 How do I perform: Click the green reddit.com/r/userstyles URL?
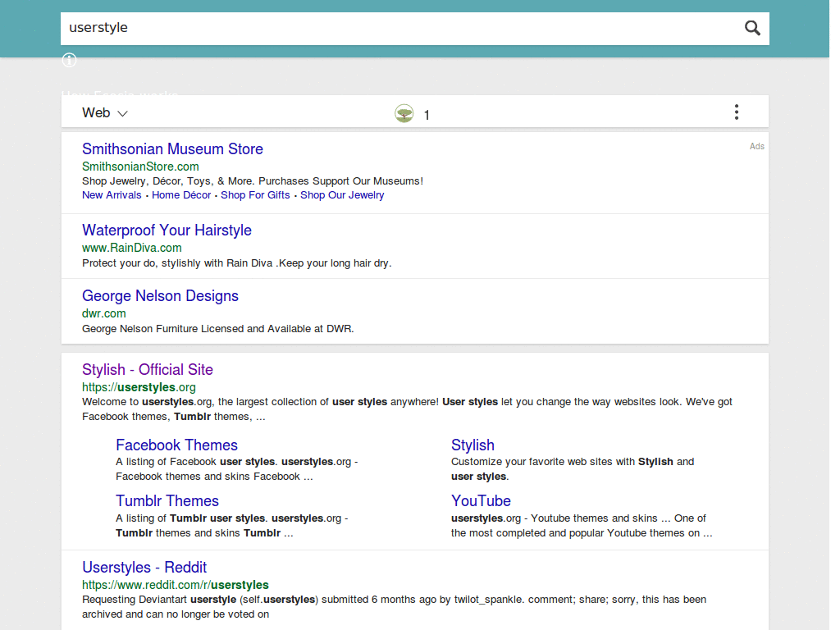tap(176, 584)
